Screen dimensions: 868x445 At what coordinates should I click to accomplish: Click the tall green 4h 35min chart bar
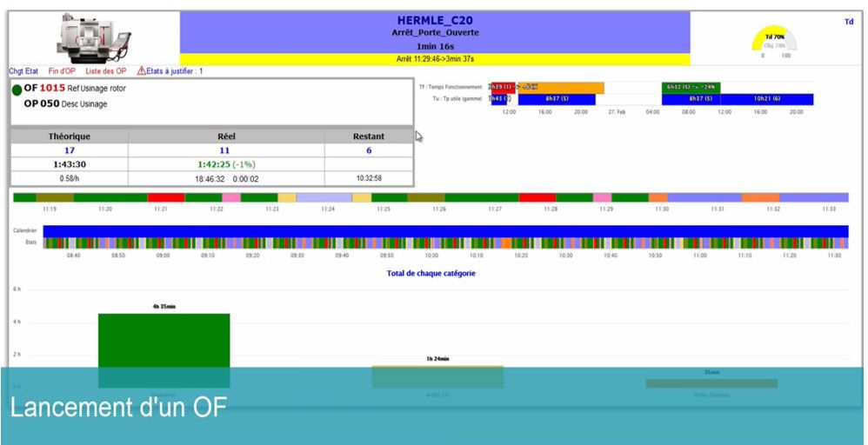point(164,349)
